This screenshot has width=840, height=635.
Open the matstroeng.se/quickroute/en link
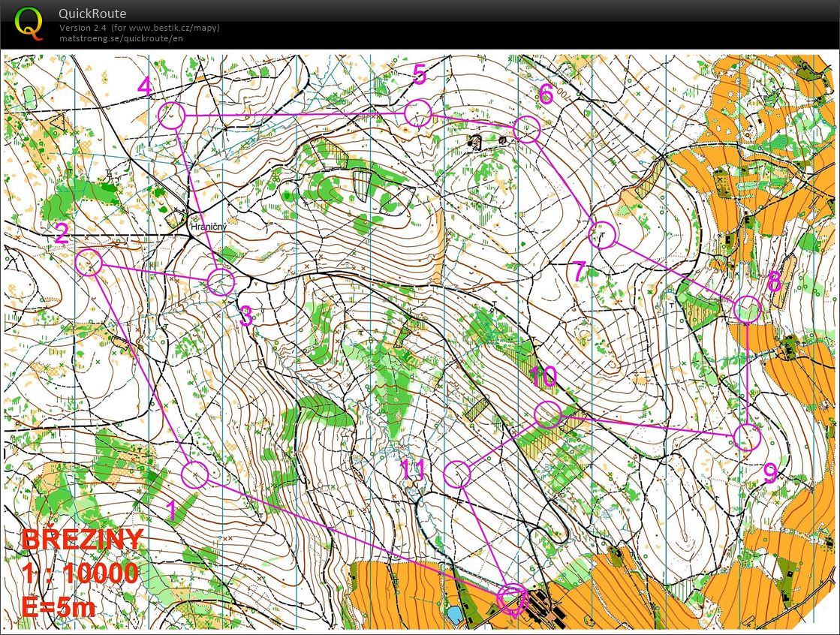tap(121, 38)
